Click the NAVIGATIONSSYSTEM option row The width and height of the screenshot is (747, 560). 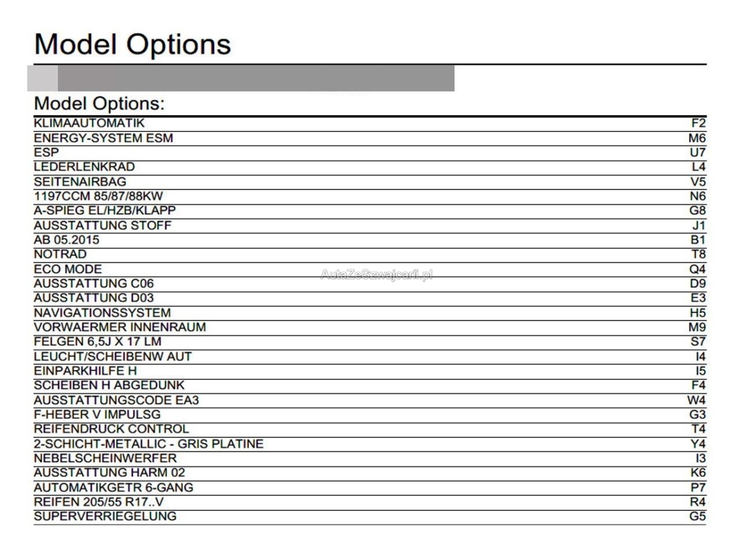click(102, 312)
